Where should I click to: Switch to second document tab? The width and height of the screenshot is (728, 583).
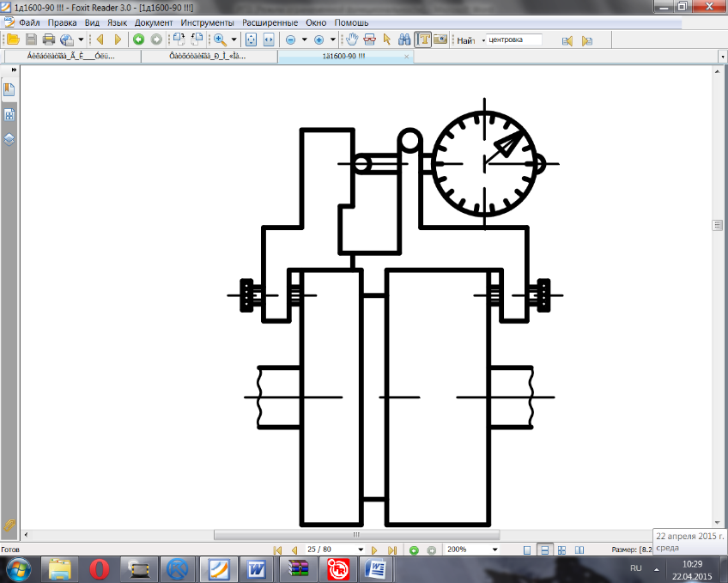click(209, 56)
